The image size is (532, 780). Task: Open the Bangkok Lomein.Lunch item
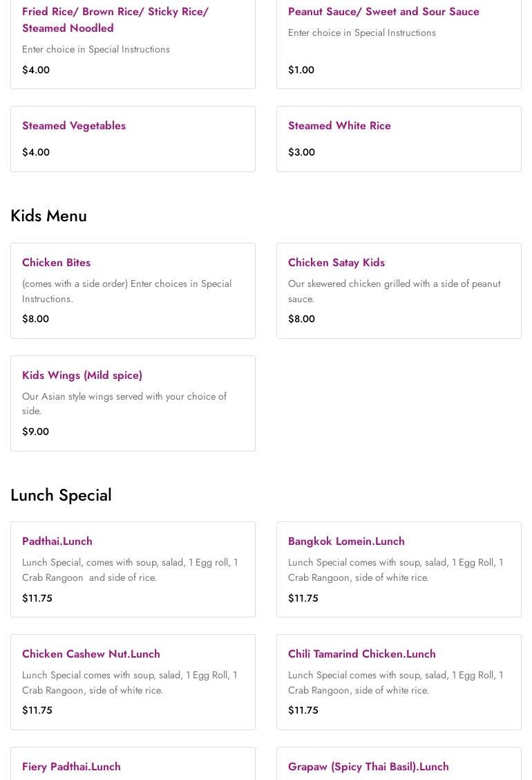[346, 541]
